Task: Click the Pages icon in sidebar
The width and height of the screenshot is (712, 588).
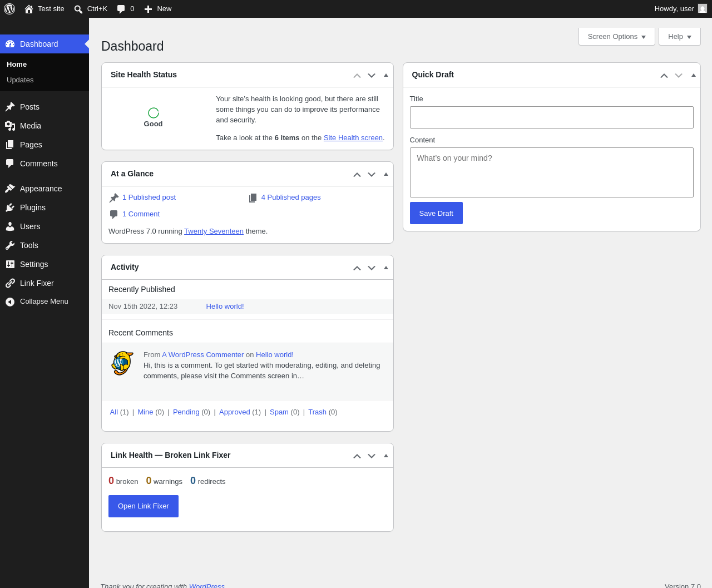Action: [x=10, y=145]
